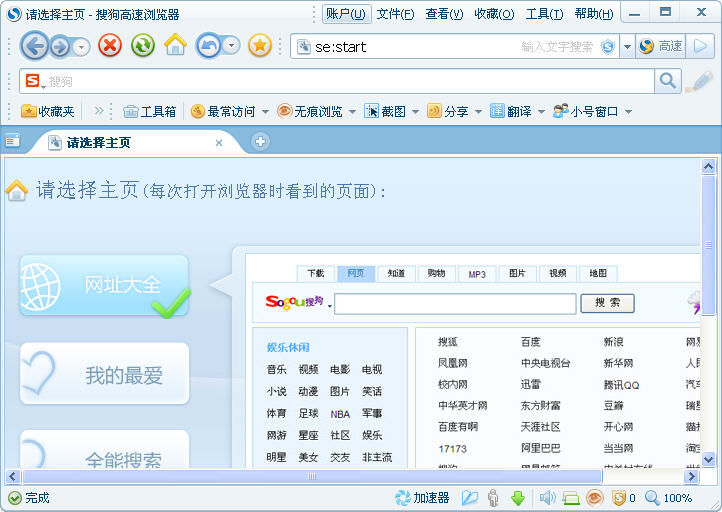This screenshot has width=722, height=512.
Task: Click the 100% zoom control
Action: pos(669,498)
